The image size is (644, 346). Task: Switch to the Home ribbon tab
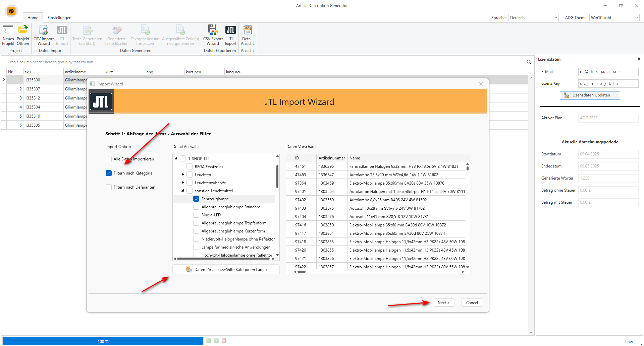[33, 18]
